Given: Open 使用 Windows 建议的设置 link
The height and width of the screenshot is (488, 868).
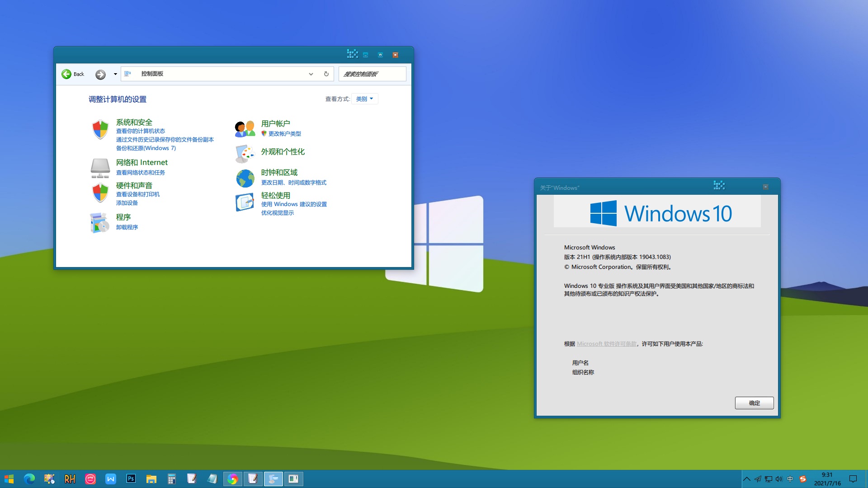Looking at the screenshot, I should coord(294,204).
